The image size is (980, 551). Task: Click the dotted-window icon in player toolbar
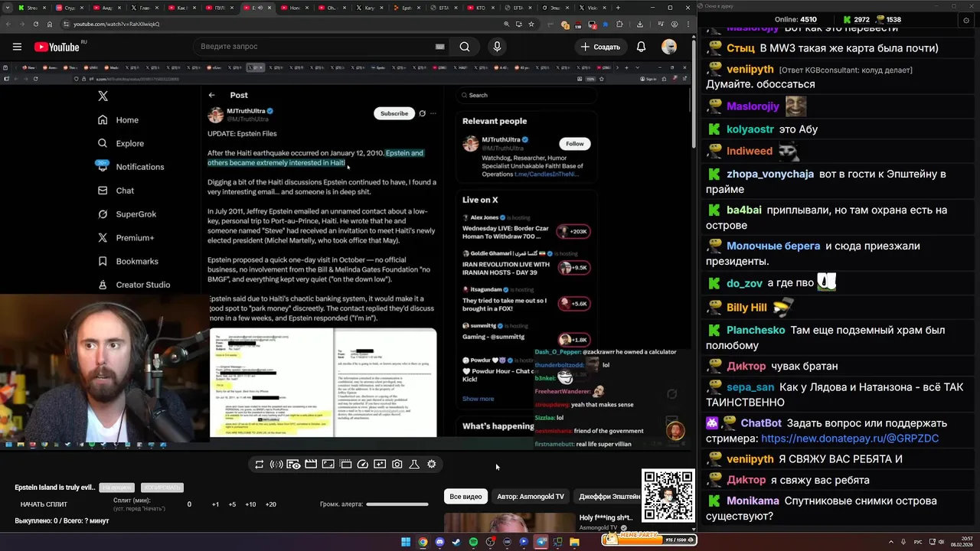click(x=345, y=465)
